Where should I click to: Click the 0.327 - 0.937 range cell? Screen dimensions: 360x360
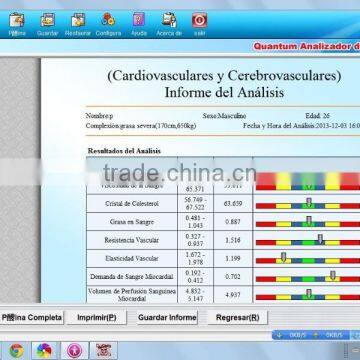(195, 240)
